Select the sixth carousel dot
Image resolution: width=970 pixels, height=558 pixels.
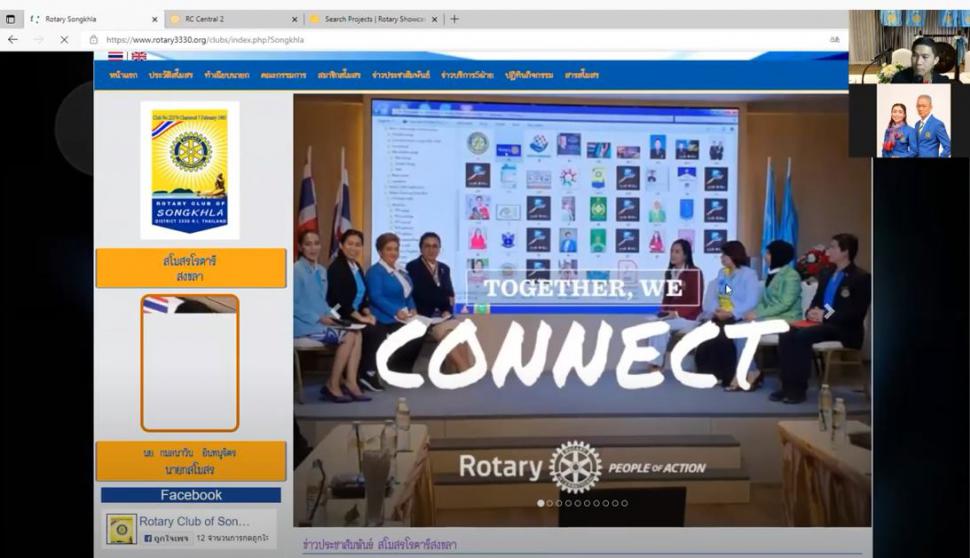(x=587, y=503)
